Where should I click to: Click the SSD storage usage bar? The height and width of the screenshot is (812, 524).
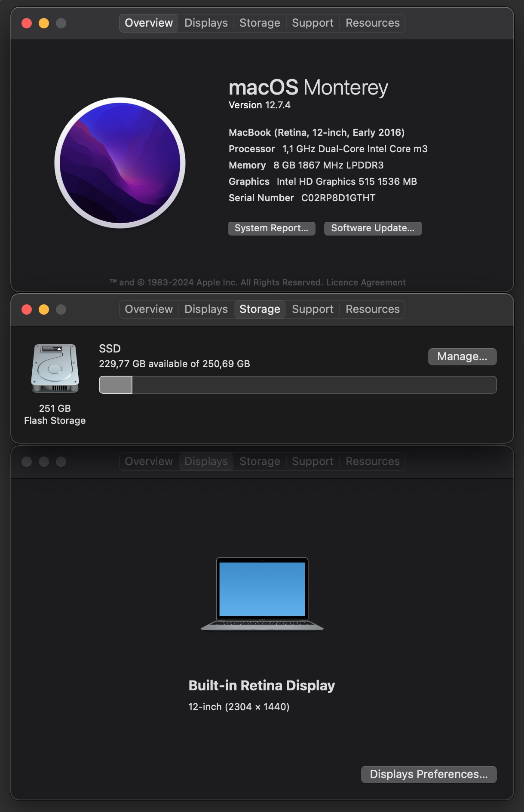[x=298, y=385]
